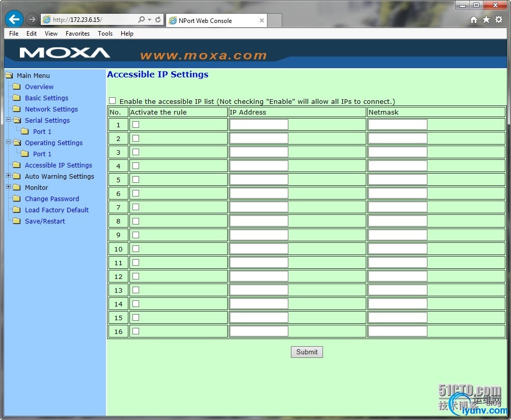
Task: Close the NPort Web Console tab
Action: click(262, 20)
